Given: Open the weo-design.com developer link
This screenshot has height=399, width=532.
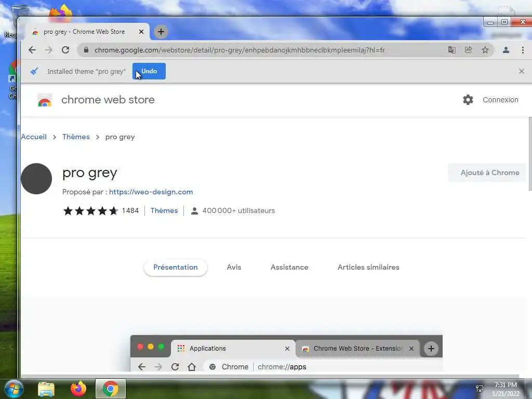Looking at the screenshot, I should 151,192.
